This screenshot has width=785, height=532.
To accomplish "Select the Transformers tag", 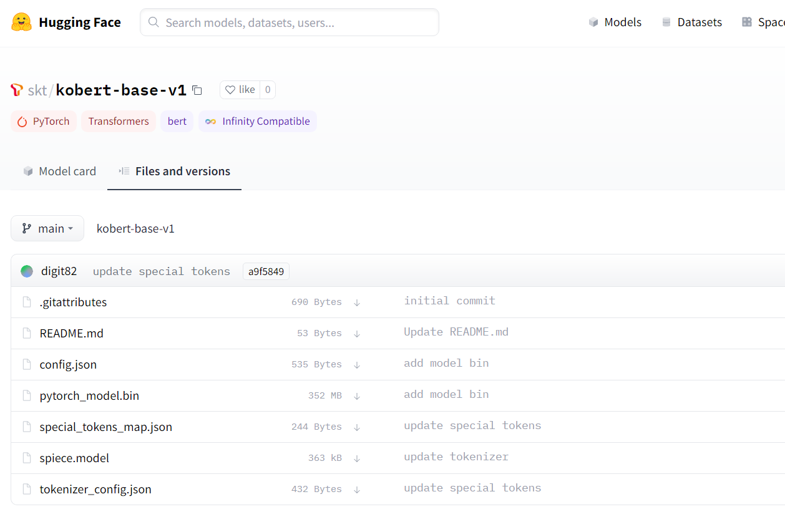I will [119, 122].
